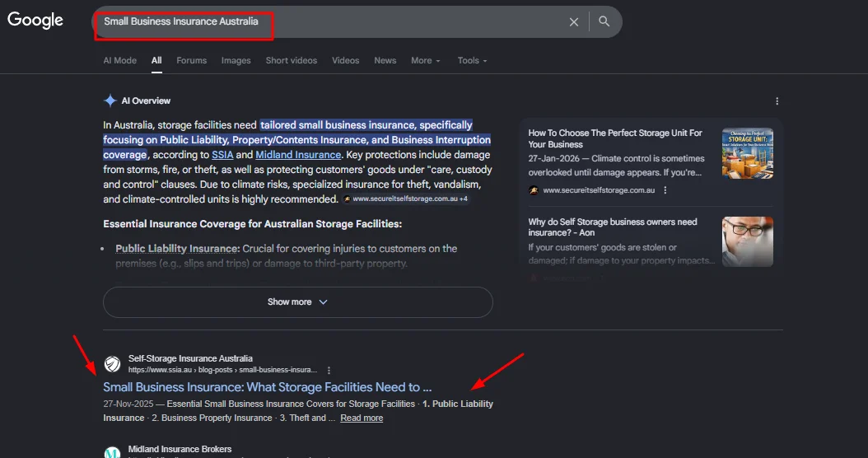Switch to the AI Mode tab
This screenshot has width=868, height=458.
119,60
